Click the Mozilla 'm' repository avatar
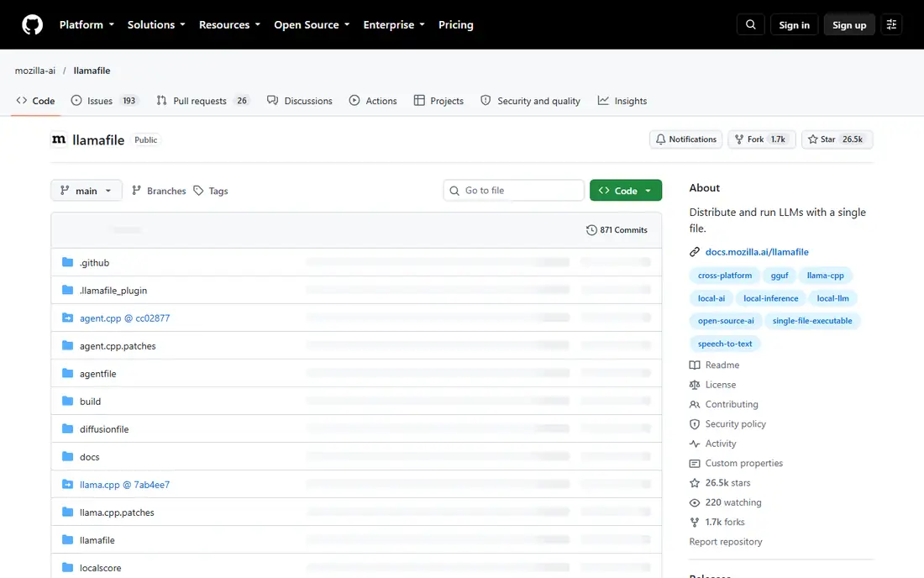This screenshot has width=924, height=578. click(x=58, y=139)
